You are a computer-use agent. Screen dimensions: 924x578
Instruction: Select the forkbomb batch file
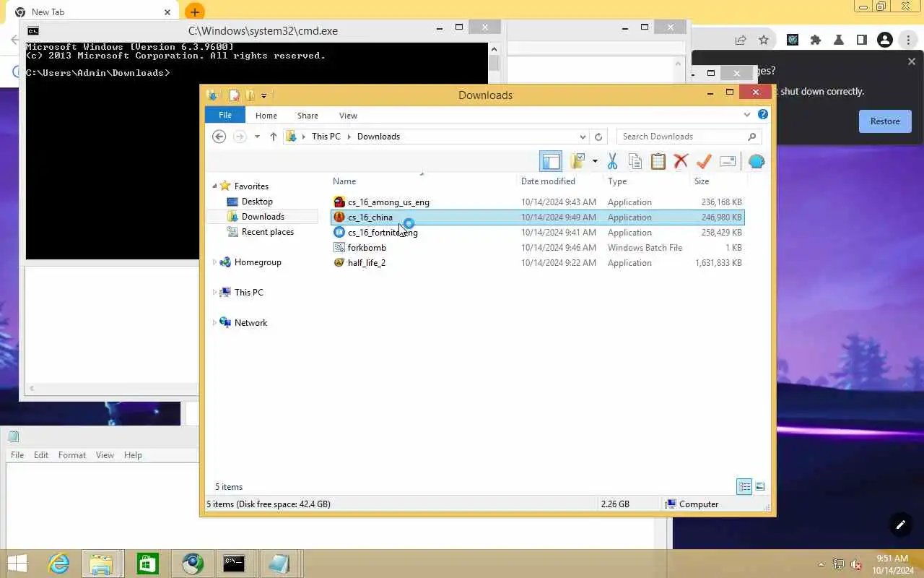click(367, 248)
